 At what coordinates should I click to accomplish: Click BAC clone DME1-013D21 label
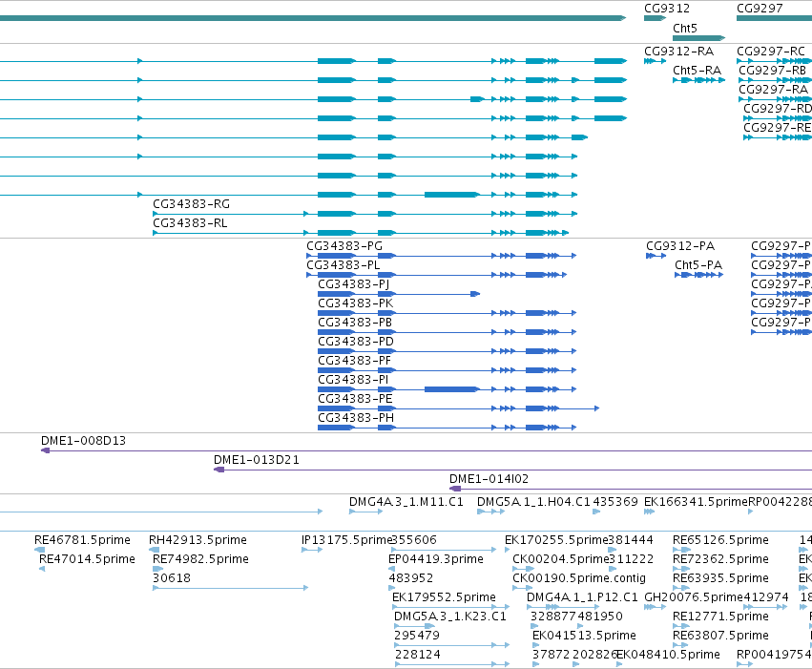257,460
